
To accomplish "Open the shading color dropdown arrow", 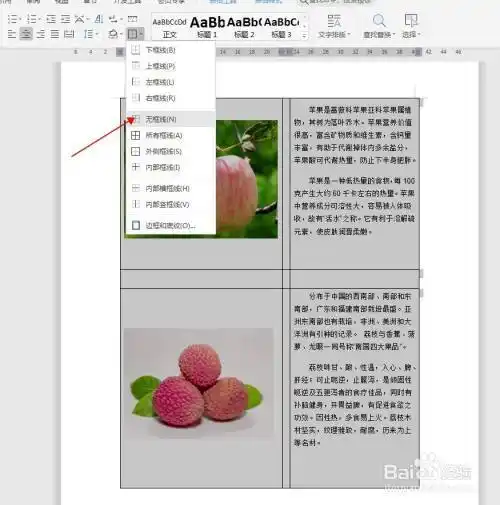I will pos(122,34).
